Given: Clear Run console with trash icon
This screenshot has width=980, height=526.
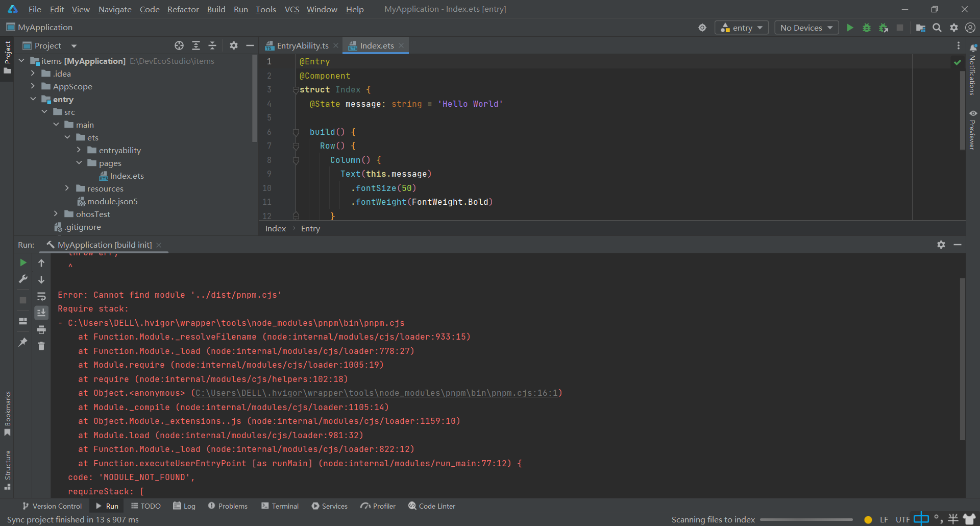Looking at the screenshot, I should point(41,346).
